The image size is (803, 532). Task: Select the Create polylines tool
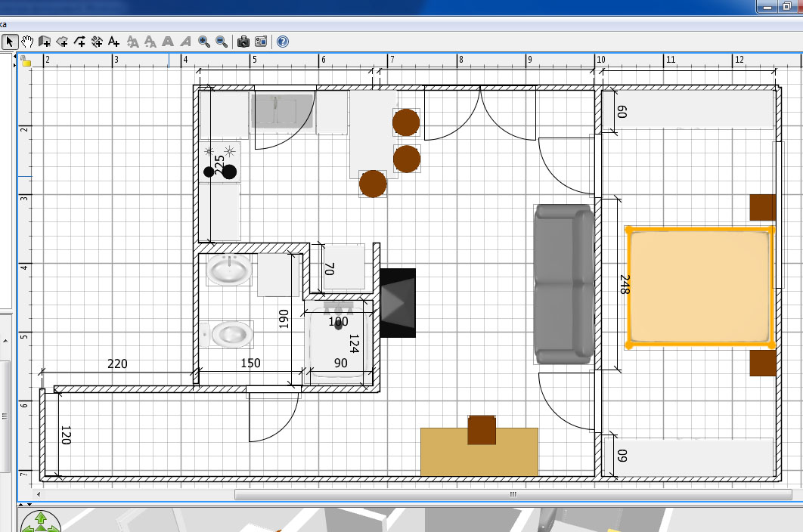coord(79,42)
